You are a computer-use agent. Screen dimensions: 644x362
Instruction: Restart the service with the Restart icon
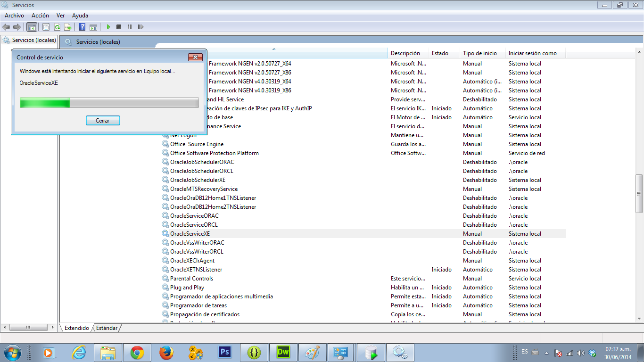pos(140,27)
